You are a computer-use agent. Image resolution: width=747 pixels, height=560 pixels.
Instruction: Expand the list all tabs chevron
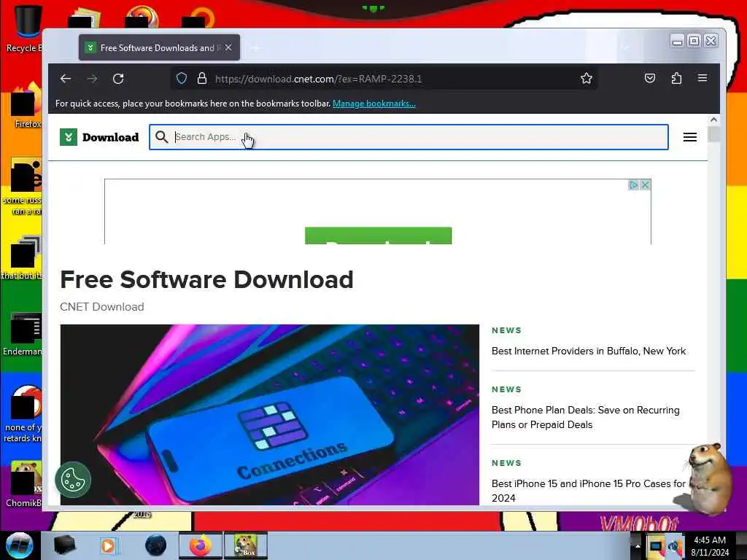[625, 47]
